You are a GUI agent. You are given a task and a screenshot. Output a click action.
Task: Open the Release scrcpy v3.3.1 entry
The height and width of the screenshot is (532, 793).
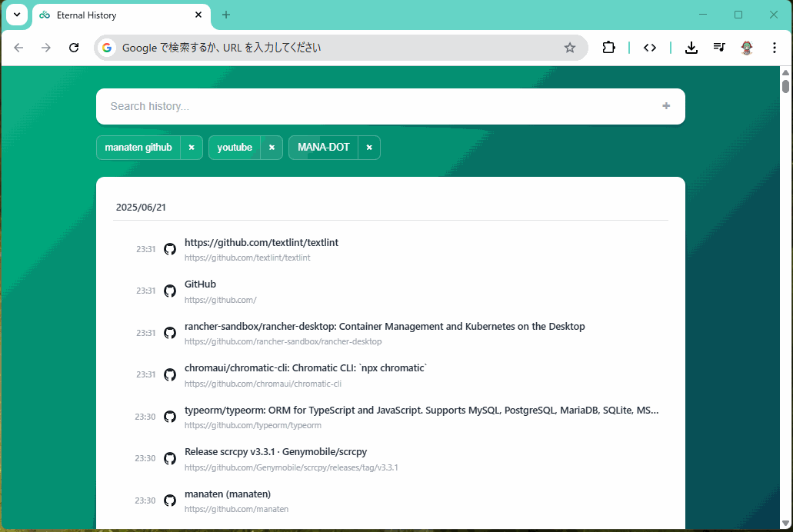click(x=275, y=452)
